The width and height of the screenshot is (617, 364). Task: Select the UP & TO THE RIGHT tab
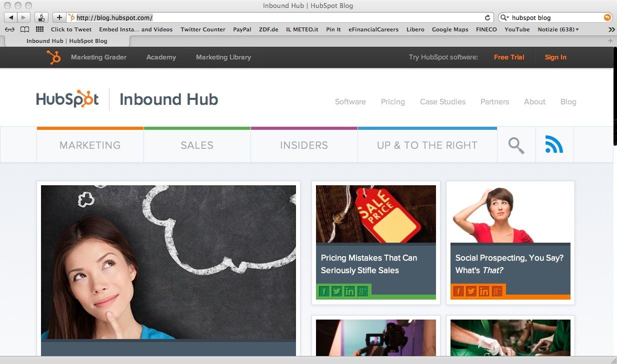pyautogui.click(x=427, y=145)
